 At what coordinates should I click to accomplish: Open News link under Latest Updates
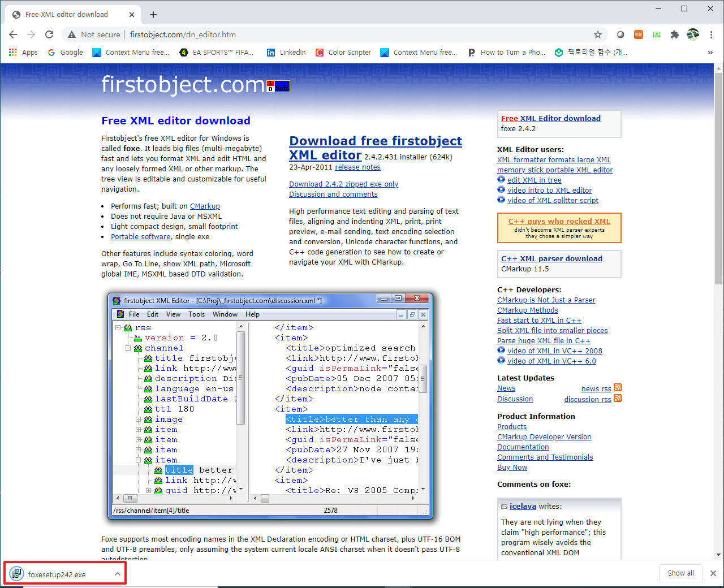[x=506, y=388]
